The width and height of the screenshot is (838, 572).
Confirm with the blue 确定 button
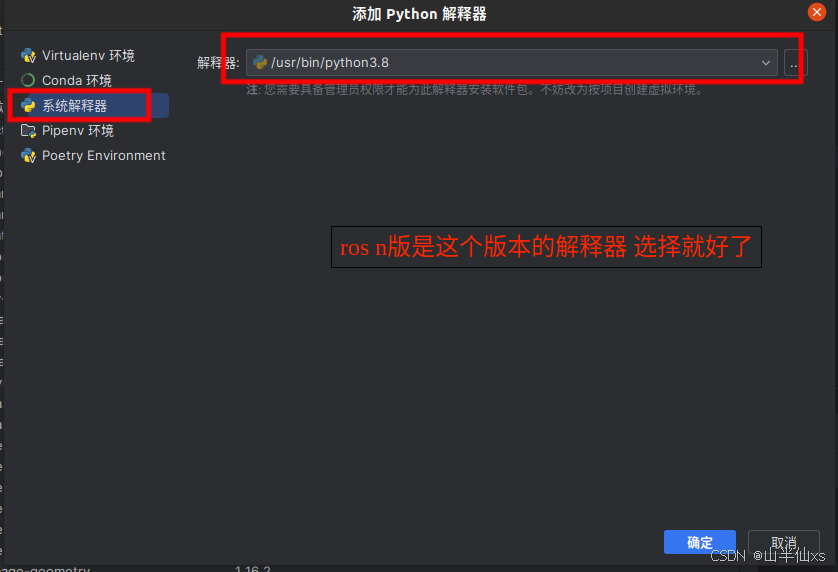tap(700, 542)
